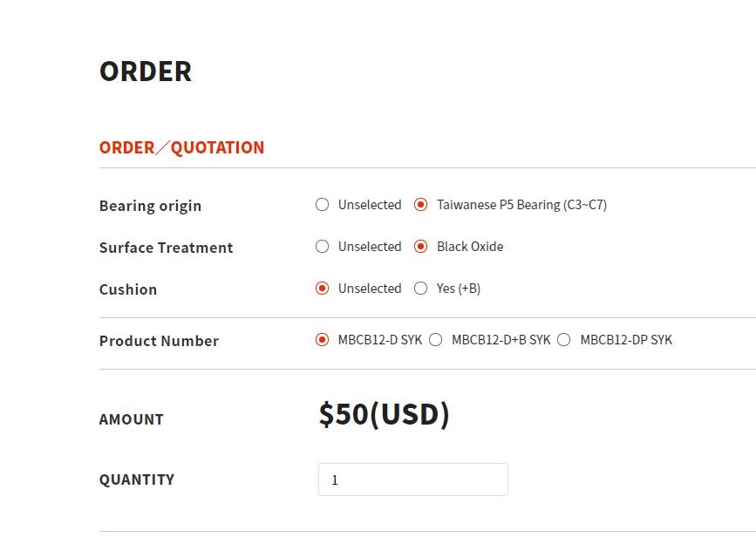Image resolution: width=756 pixels, height=544 pixels.
Task: Click the Surface Treatment row label
Action: pos(166,248)
